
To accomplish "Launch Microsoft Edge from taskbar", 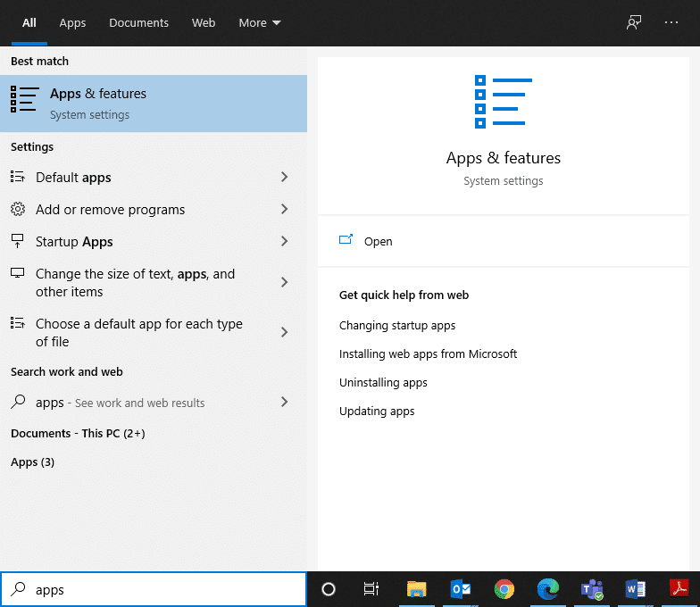I will pos(548,589).
